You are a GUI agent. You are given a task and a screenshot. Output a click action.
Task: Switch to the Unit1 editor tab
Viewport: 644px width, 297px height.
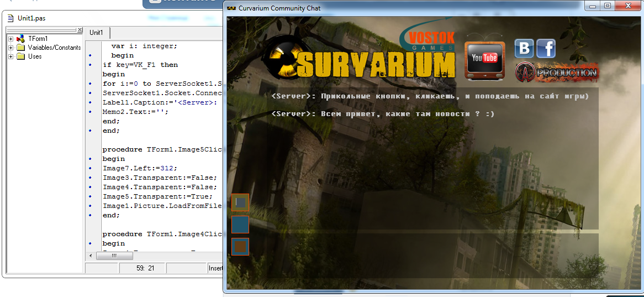pyautogui.click(x=97, y=33)
